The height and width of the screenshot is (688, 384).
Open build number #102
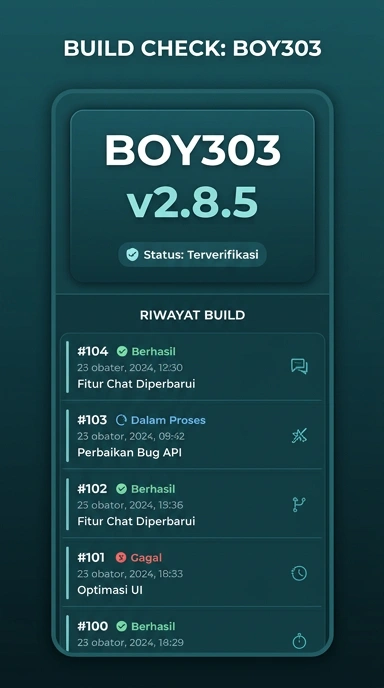point(92,489)
